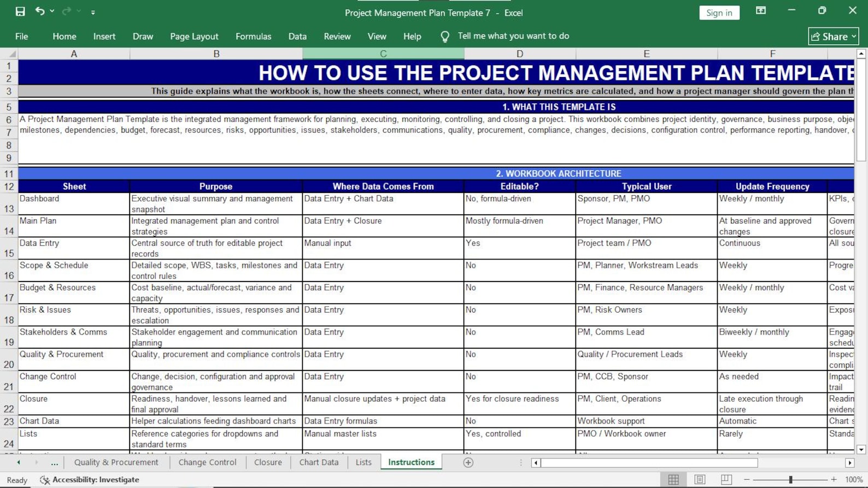Click the Sign in button
This screenshot has width=868, height=488.
coord(719,13)
